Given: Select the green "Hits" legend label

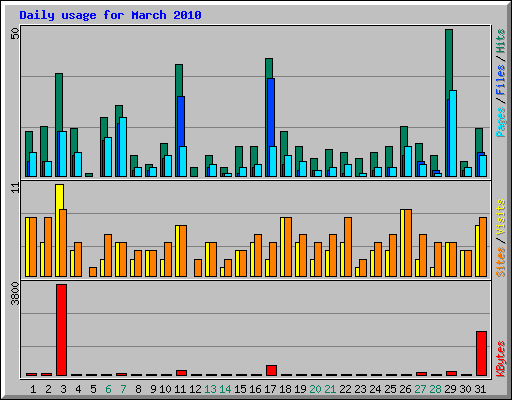Looking at the screenshot, I should 501,41.
